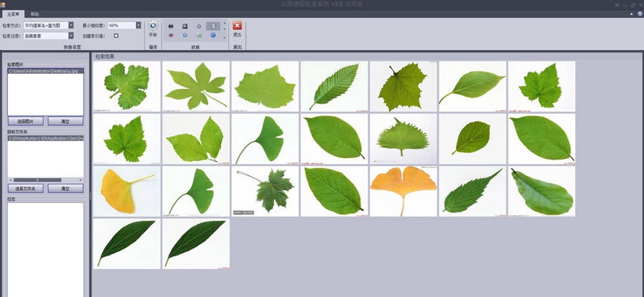Expand the skin gallery more arrow
The image size is (644, 297).
point(225,37)
